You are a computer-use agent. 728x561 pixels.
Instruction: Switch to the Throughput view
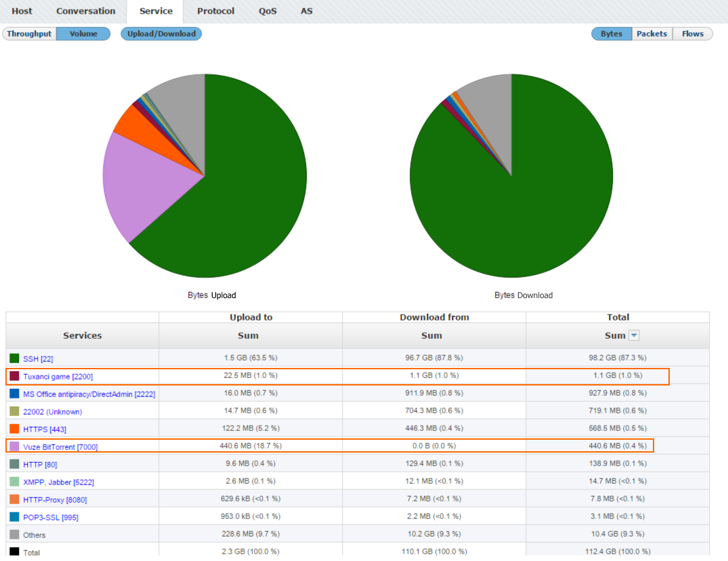click(x=28, y=33)
